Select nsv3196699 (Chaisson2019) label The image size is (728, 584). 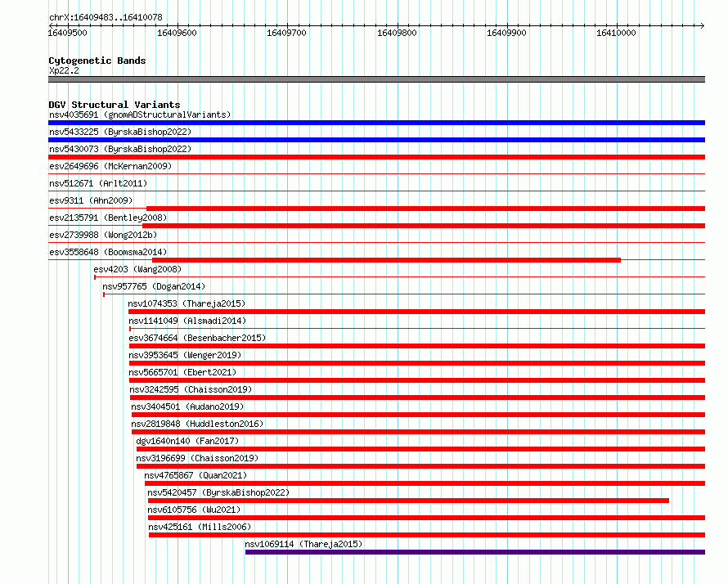(197, 458)
